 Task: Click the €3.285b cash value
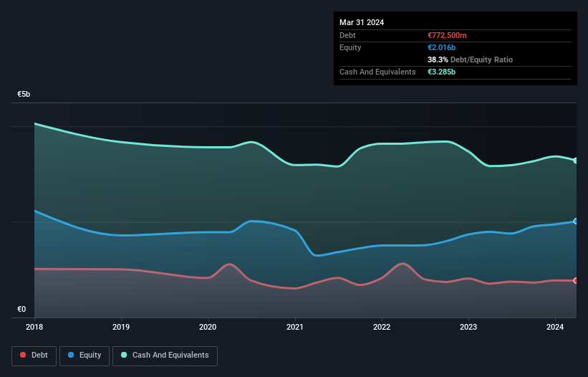pyautogui.click(x=441, y=72)
